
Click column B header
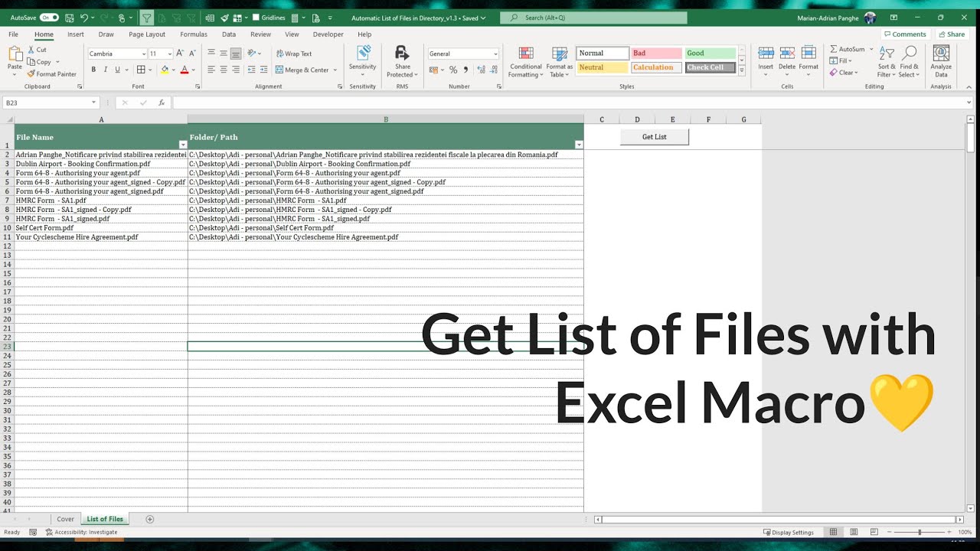(386, 119)
